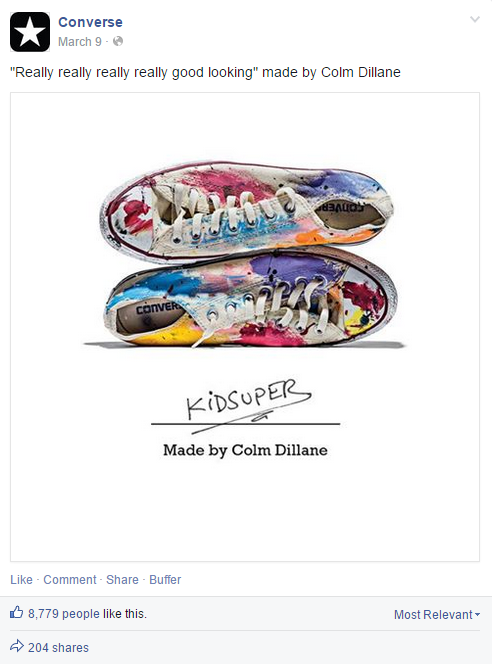Click the KidSuper handwritten signature in the photo
Viewport: 492px width, 664px height.
point(249,402)
